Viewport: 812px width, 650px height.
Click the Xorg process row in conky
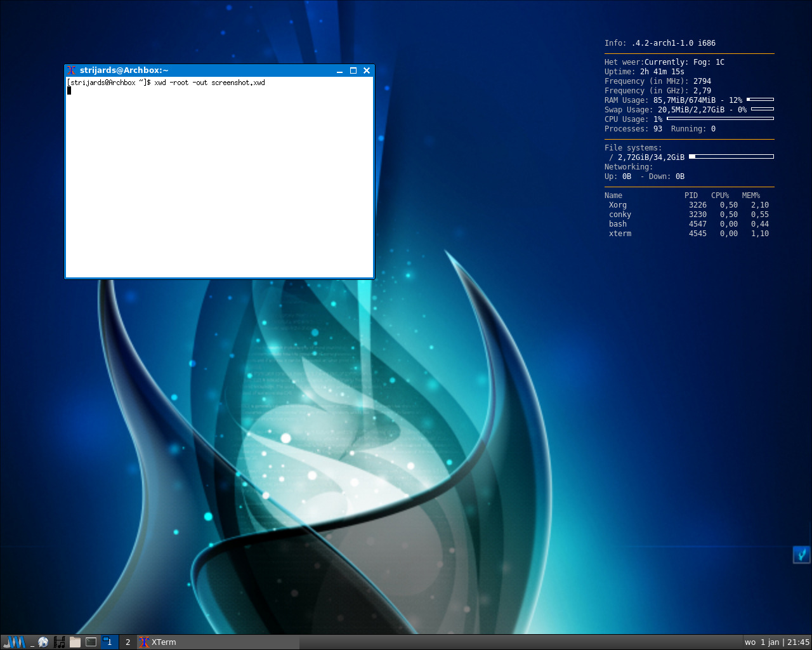click(x=689, y=205)
